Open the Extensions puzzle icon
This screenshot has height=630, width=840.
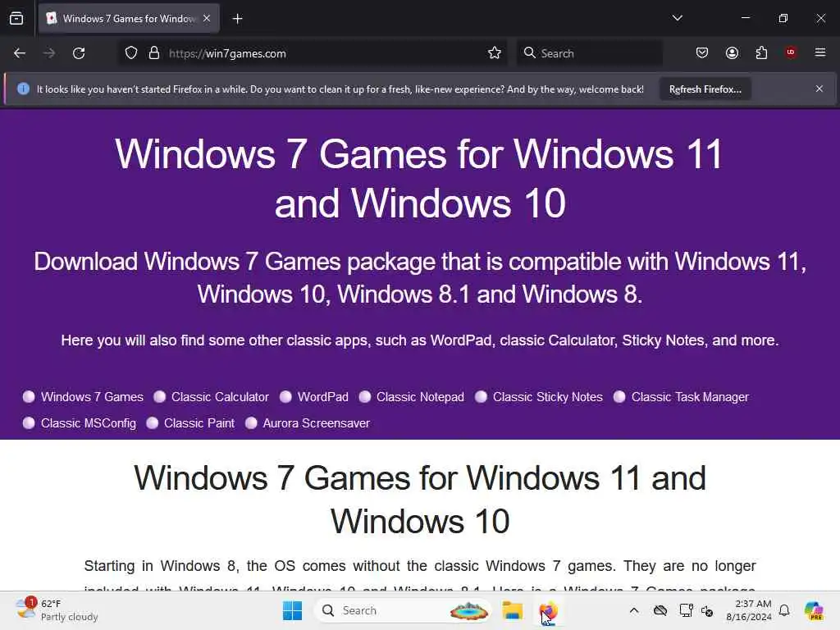pos(761,52)
